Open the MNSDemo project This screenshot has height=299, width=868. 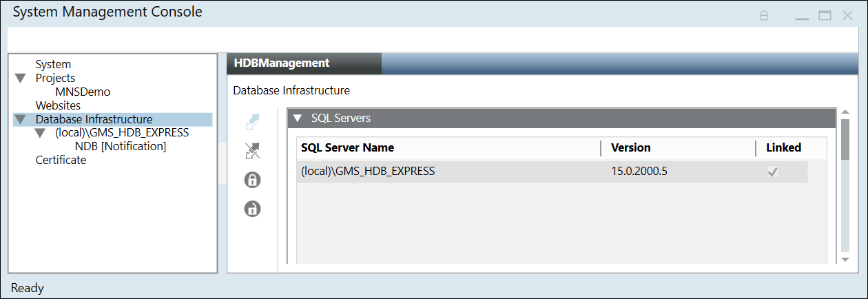point(83,92)
